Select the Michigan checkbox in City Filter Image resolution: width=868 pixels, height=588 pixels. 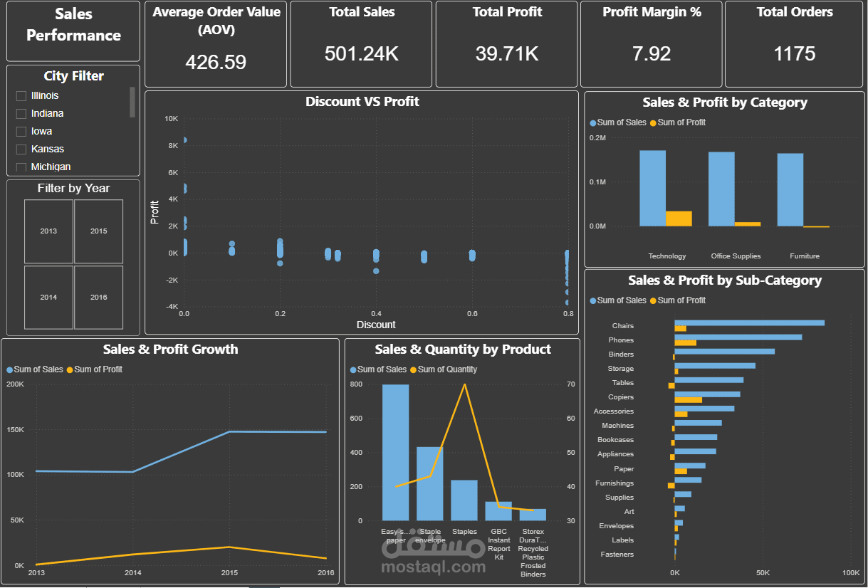[21, 167]
